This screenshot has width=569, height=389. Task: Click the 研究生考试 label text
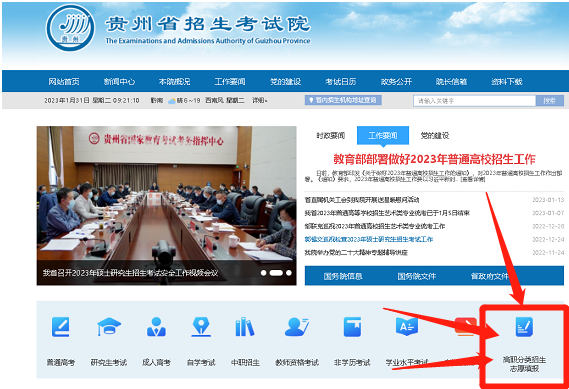[x=109, y=362]
